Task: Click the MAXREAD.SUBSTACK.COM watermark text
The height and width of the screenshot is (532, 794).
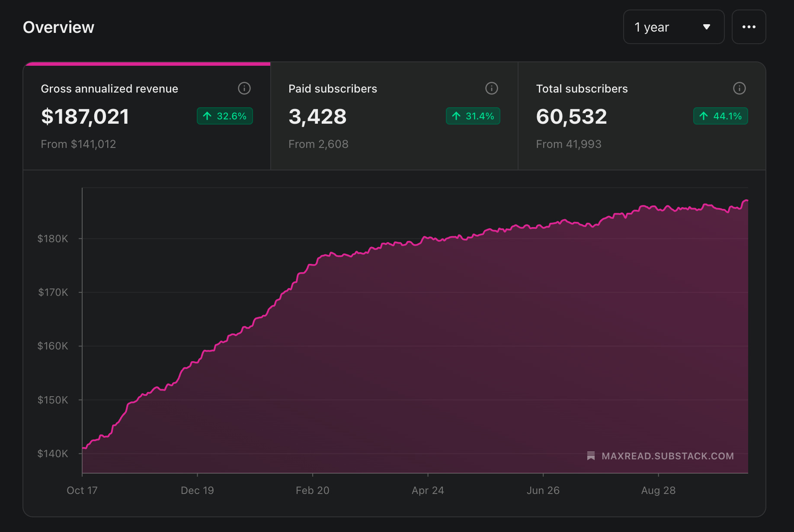Action: point(668,456)
